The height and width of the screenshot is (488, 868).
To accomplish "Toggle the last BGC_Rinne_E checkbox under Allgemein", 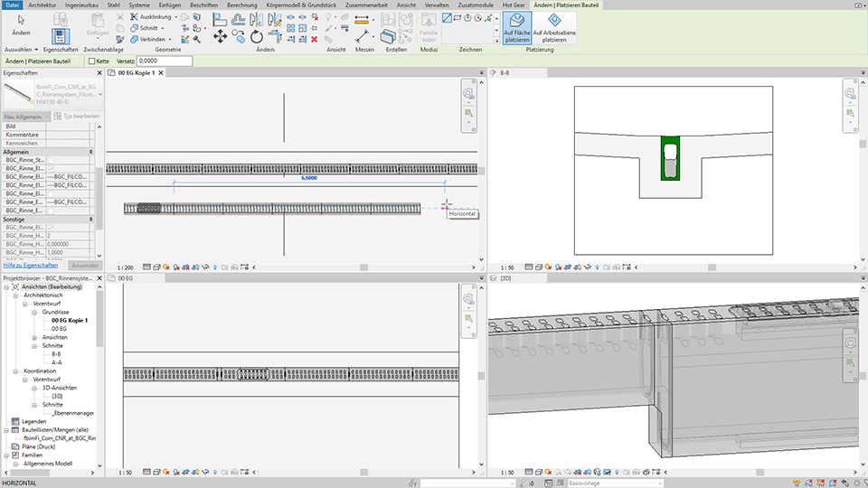I will point(51,210).
